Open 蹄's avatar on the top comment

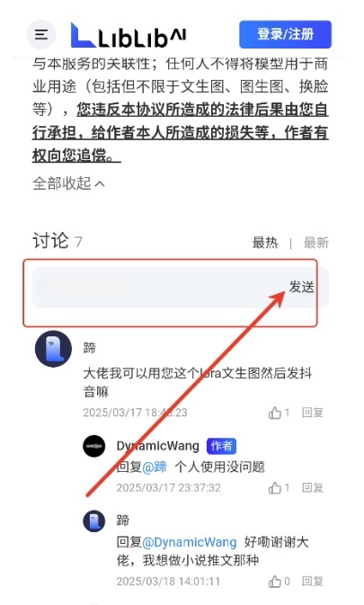click(53, 349)
